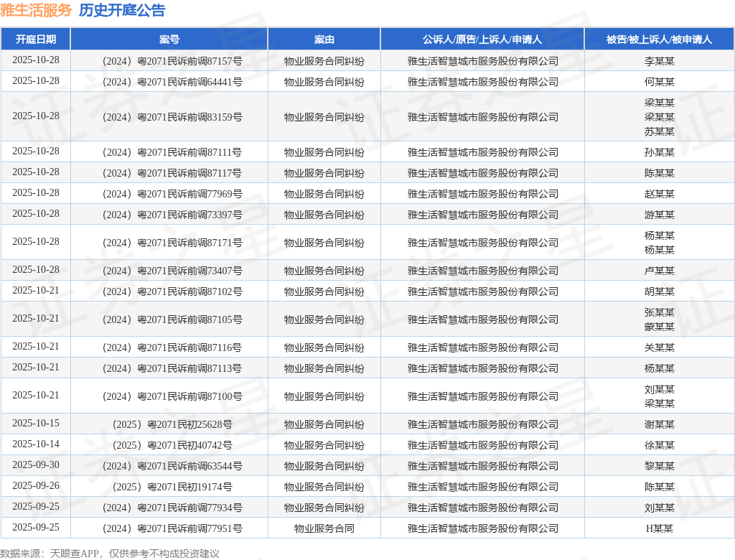Screen dimensions: 735x560
Task: Click the 被告/被上诉人/被申请人 column header
Action: click(659, 39)
